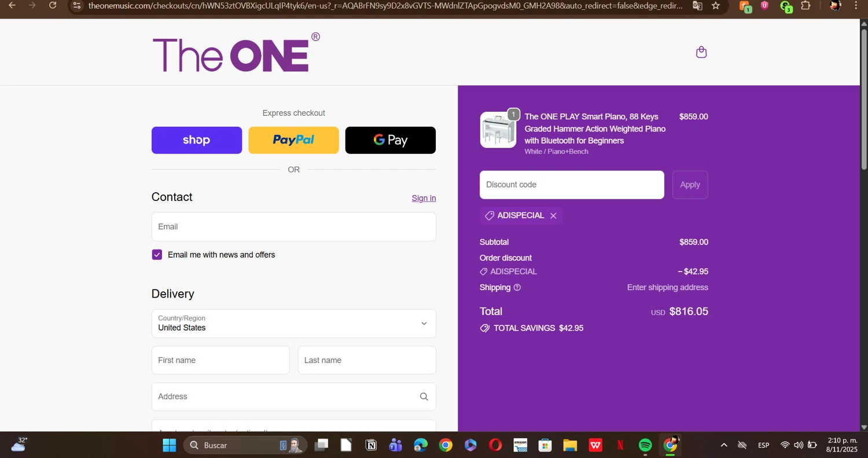Click the browser back arrow

12,5
